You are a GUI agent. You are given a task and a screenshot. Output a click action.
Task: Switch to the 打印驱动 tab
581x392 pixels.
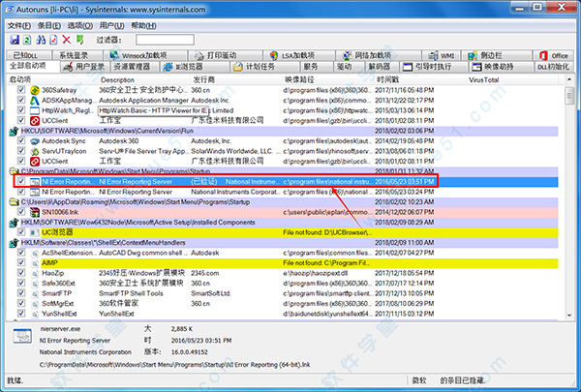pos(226,55)
